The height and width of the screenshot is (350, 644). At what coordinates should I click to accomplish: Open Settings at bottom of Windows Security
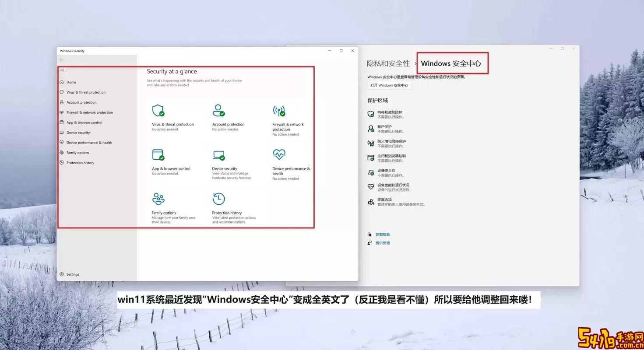coord(73,274)
